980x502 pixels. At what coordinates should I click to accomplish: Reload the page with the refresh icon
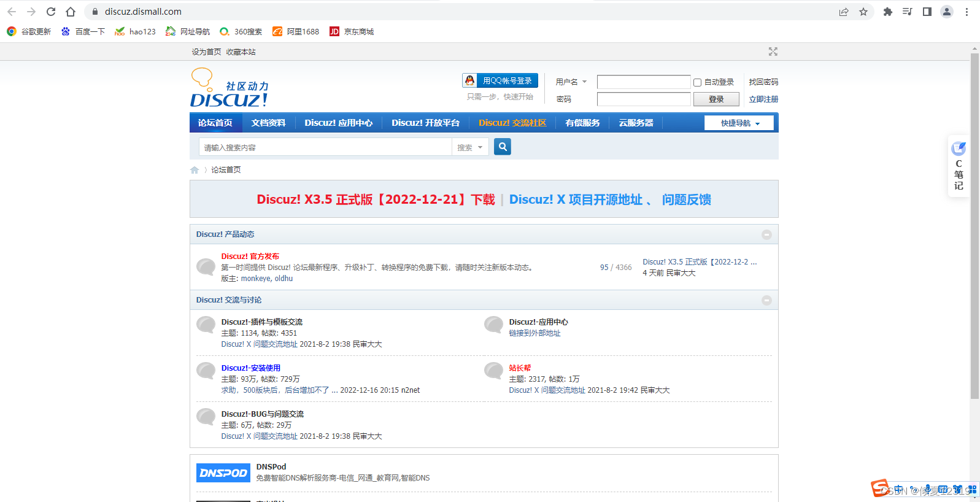click(x=51, y=12)
